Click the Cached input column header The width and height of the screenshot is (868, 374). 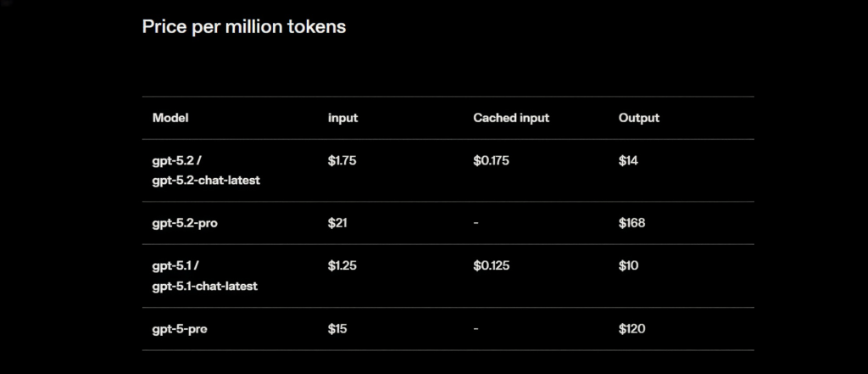[511, 118]
